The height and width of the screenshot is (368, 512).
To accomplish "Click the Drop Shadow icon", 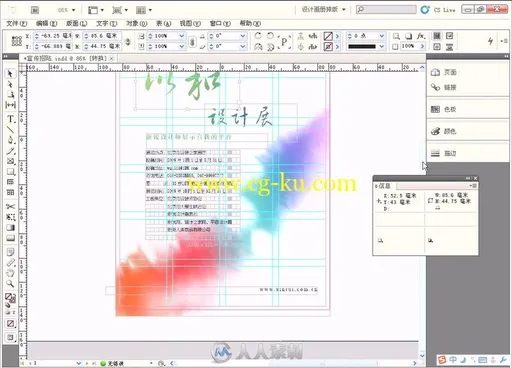I will (409, 36).
